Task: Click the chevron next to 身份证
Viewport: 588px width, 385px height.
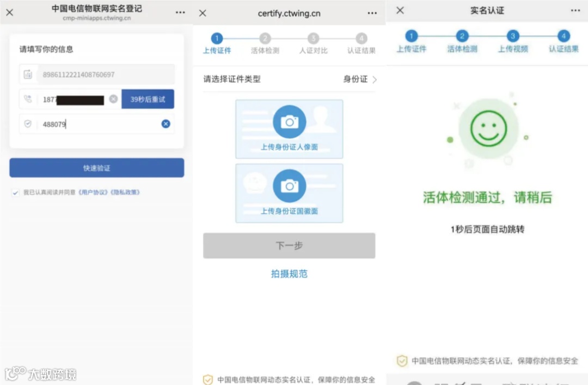Action: pyautogui.click(x=374, y=79)
